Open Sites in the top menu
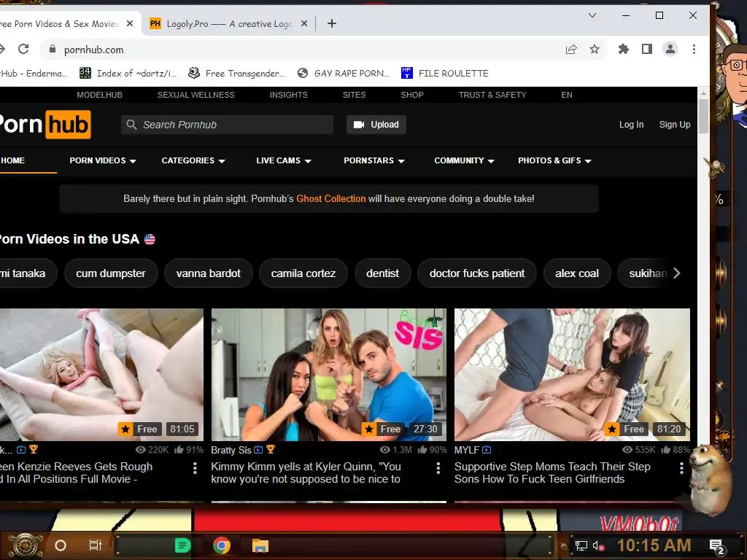This screenshot has width=747, height=560. click(354, 95)
